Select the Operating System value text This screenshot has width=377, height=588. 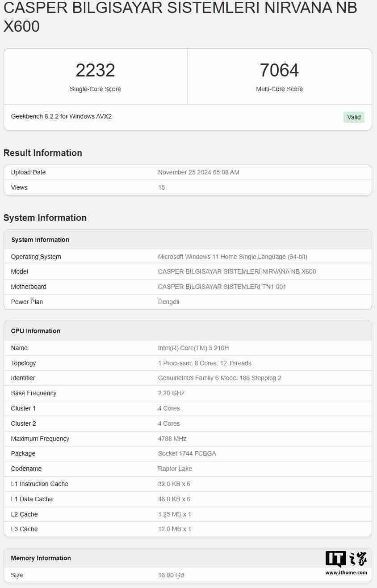click(x=233, y=257)
